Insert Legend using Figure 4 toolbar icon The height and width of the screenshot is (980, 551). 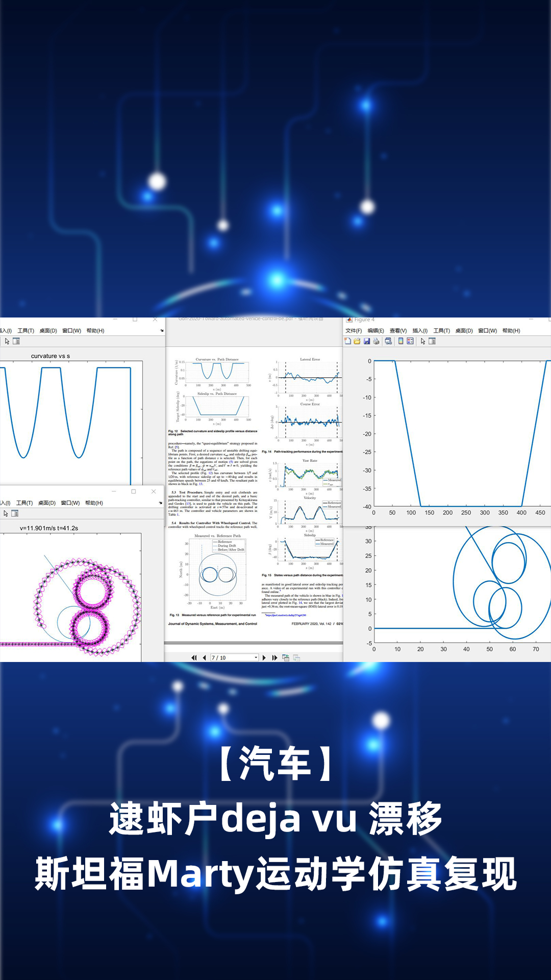pos(410,341)
